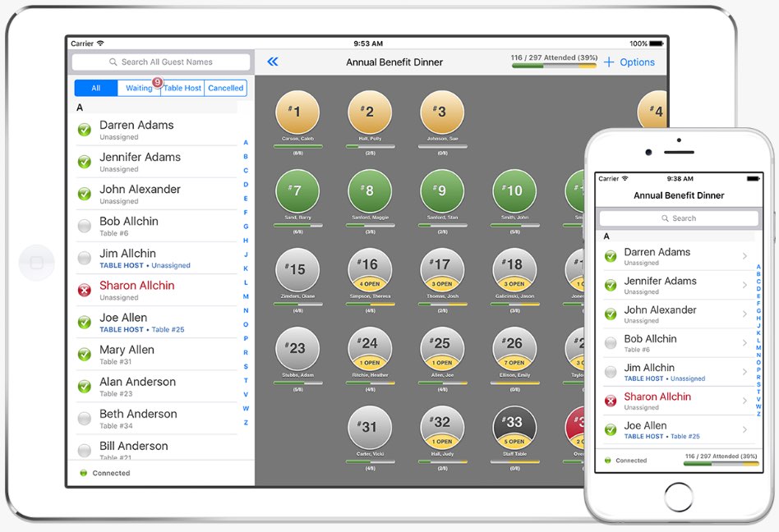Jump to letter M in iPad index
The image size is (779, 532).
click(x=246, y=296)
